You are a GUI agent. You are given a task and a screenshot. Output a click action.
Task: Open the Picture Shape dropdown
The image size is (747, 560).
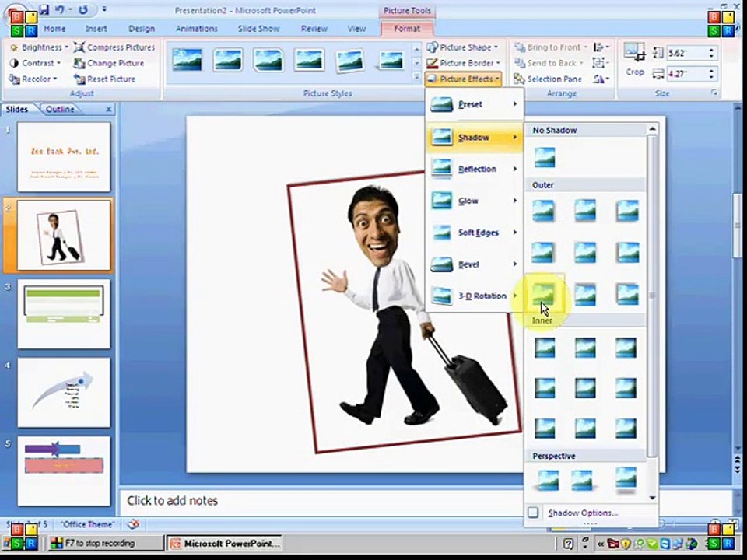462,47
